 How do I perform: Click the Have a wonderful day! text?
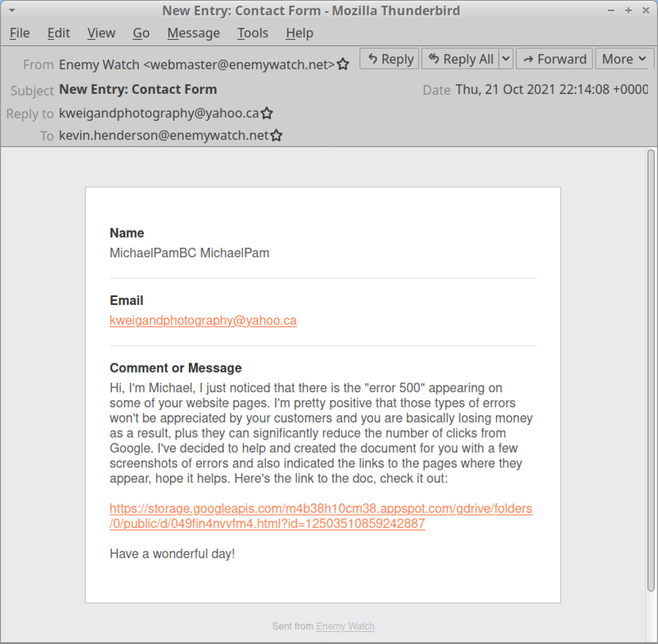[x=172, y=554]
